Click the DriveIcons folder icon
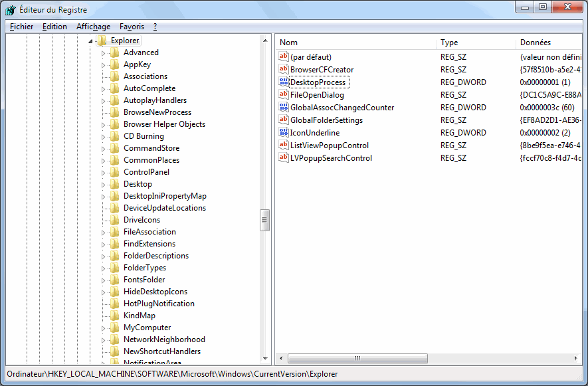 click(x=115, y=220)
